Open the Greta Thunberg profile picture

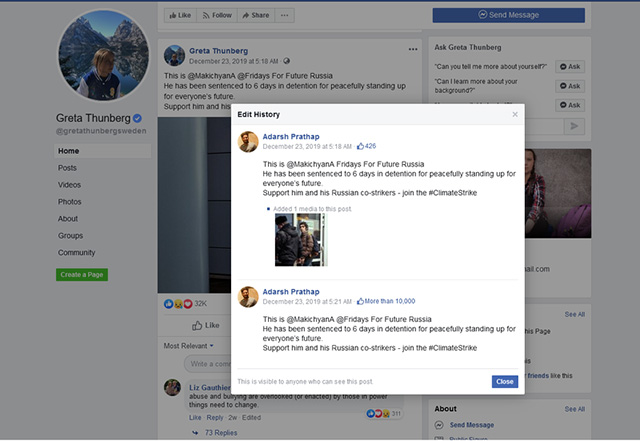click(x=103, y=56)
